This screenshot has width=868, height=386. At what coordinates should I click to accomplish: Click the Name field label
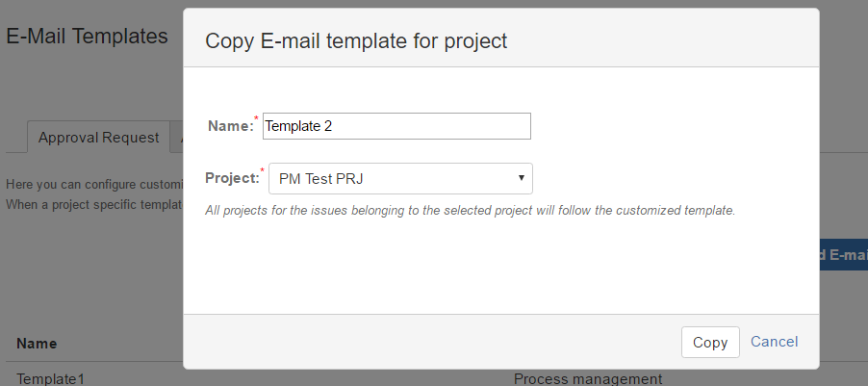pos(230,125)
